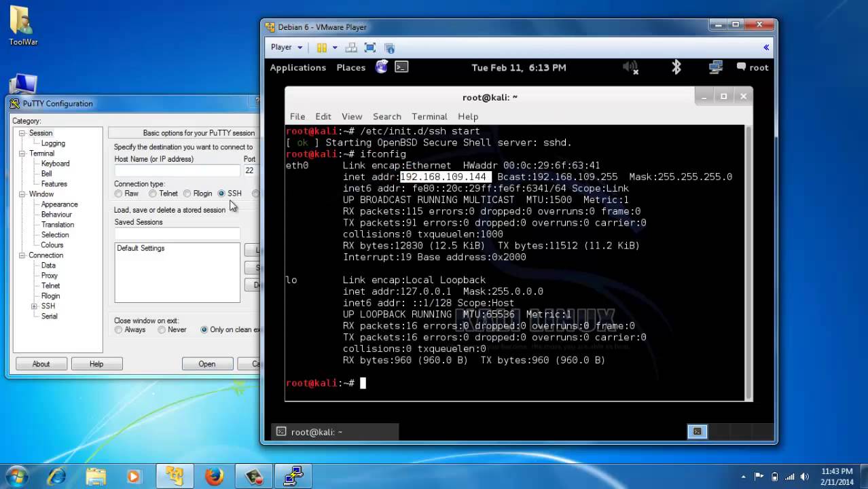Viewport: 868px width, 489px height.
Task: Click the Saved Sessions name field
Action: (177, 234)
